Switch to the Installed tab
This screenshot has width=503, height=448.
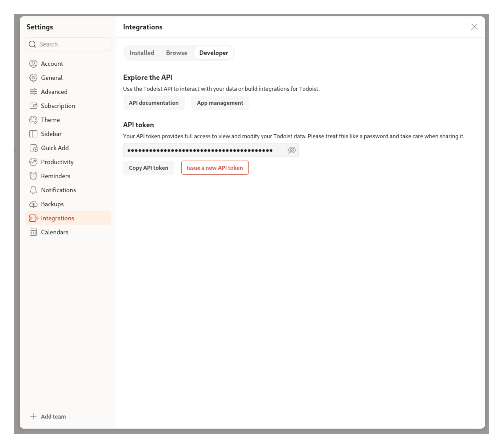coord(142,52)
